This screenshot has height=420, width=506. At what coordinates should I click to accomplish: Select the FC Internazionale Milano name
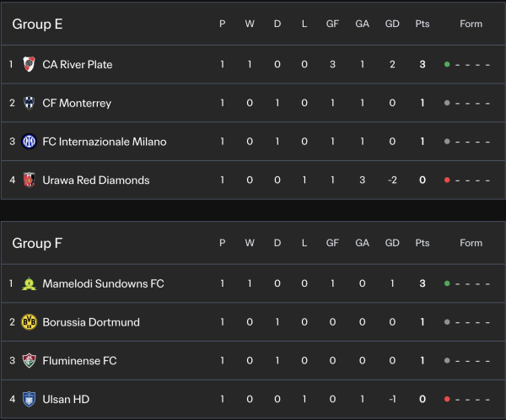pos(104,142)
